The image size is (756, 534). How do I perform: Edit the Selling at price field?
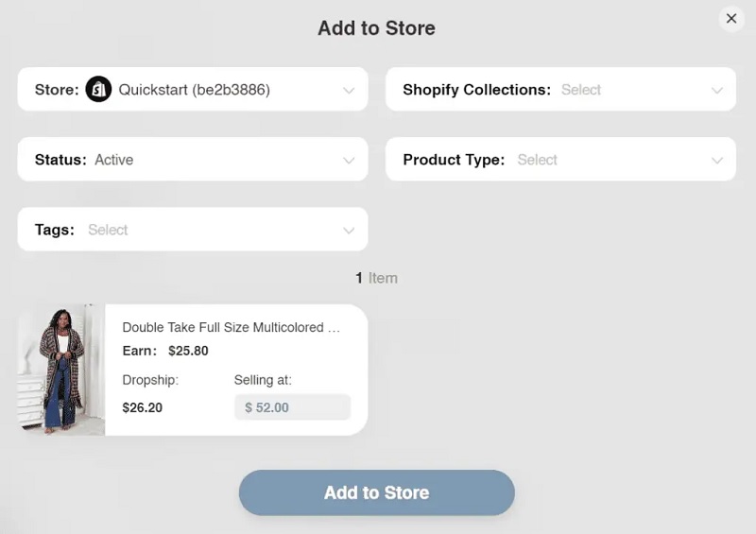(292, 407)
